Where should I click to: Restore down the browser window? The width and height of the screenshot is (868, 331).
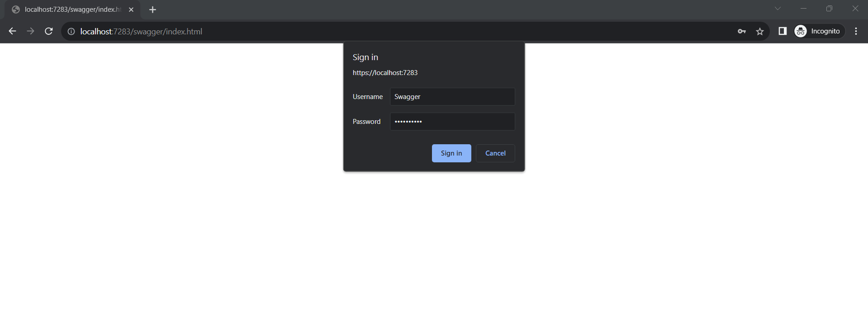coord(829,8)
